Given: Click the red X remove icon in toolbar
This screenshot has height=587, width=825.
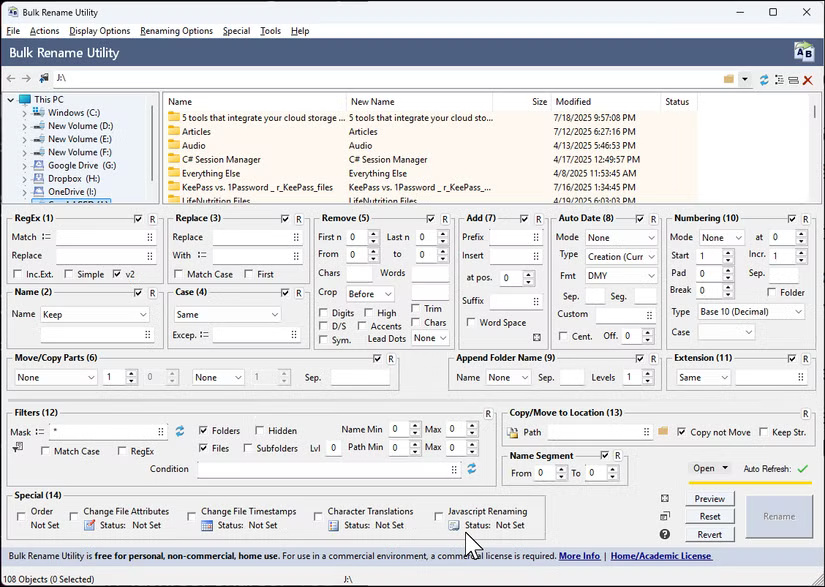Looking at the screenshot, I should [808, 79].
